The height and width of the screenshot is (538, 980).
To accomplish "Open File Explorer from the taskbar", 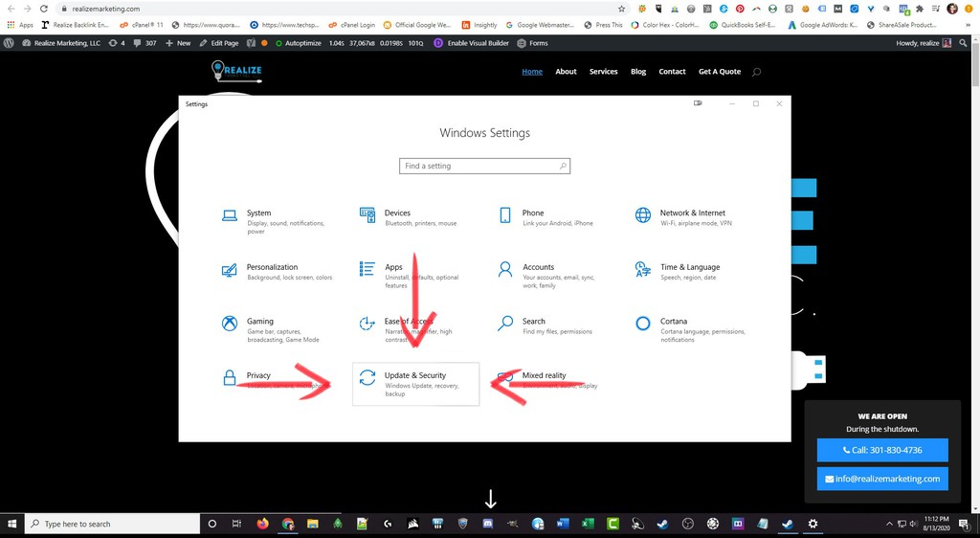I will coord(313,524).
